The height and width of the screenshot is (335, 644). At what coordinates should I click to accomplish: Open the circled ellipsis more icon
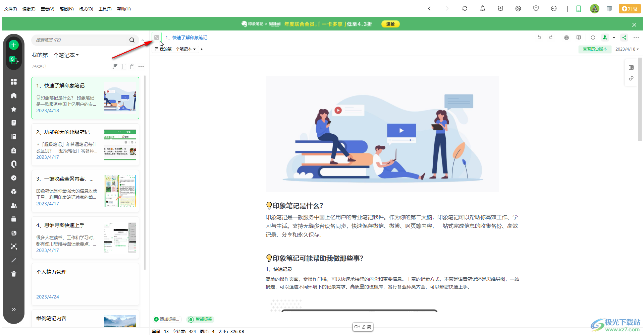(554, 9)
